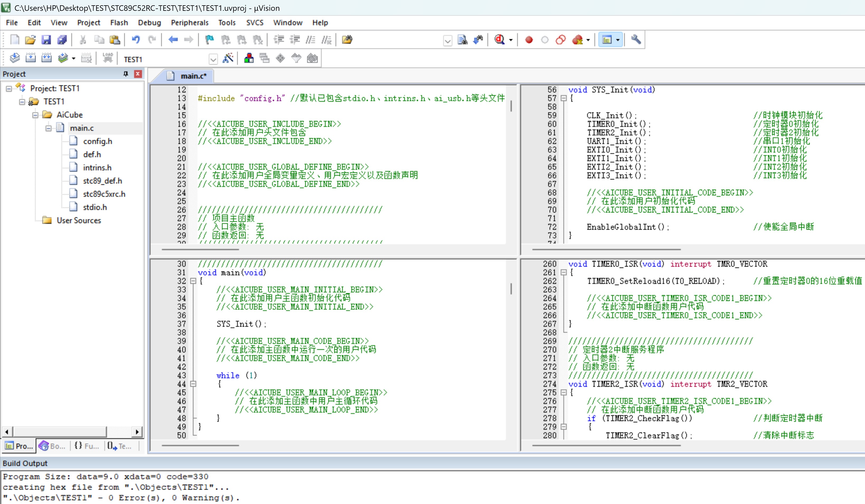Viewport: 865px width, 504px height.
Task: Click the Save All icon
Action: (x=62, y=40)
